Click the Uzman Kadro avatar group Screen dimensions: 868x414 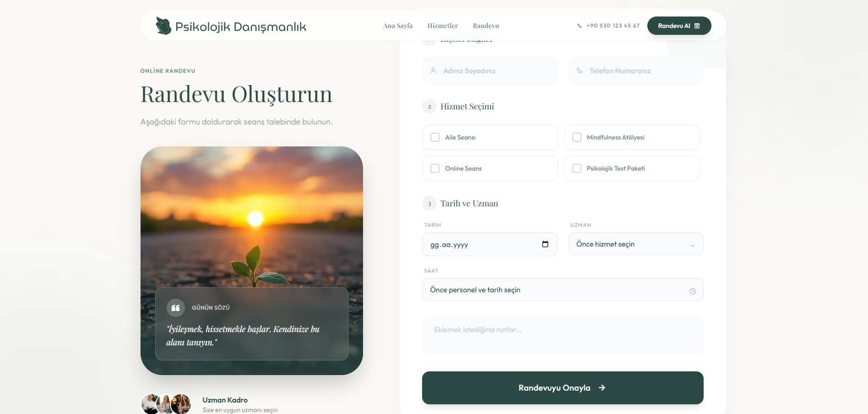point(167,404)
